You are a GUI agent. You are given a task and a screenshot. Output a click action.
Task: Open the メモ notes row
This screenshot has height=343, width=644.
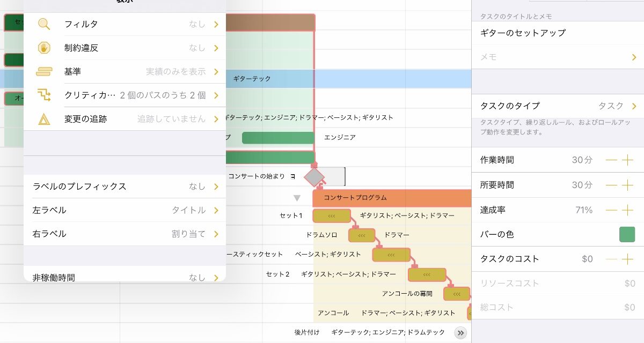558,57
